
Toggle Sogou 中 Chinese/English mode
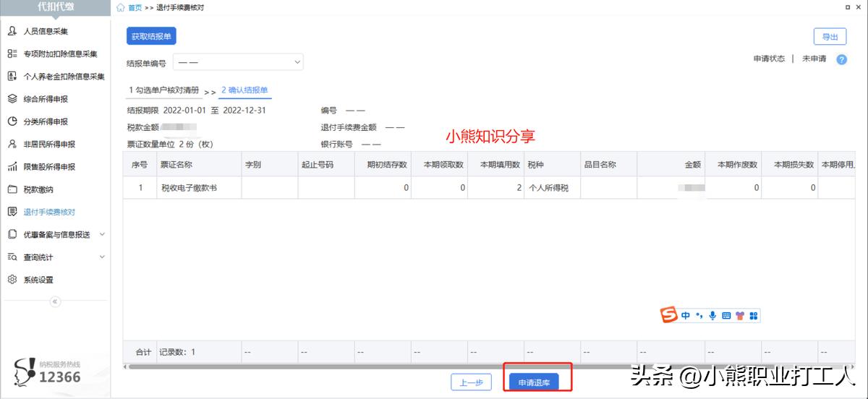coord(686,316)
